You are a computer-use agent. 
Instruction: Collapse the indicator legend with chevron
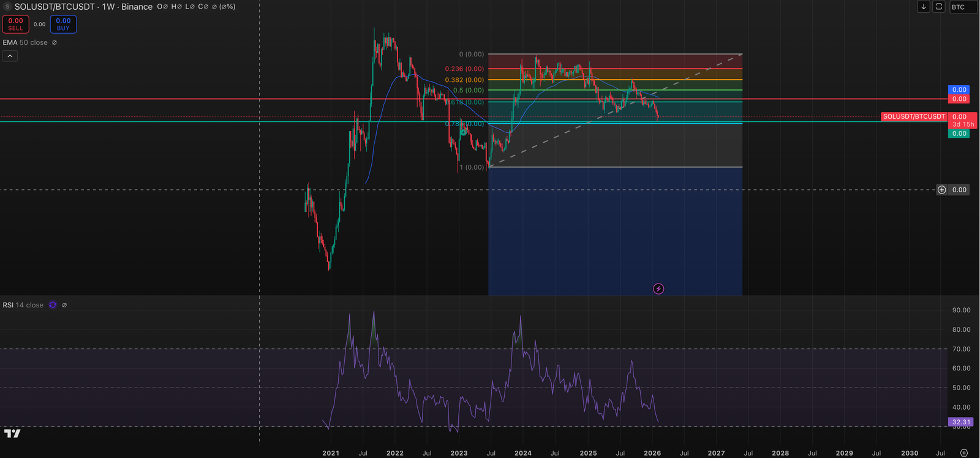click(x=10, y=56)
